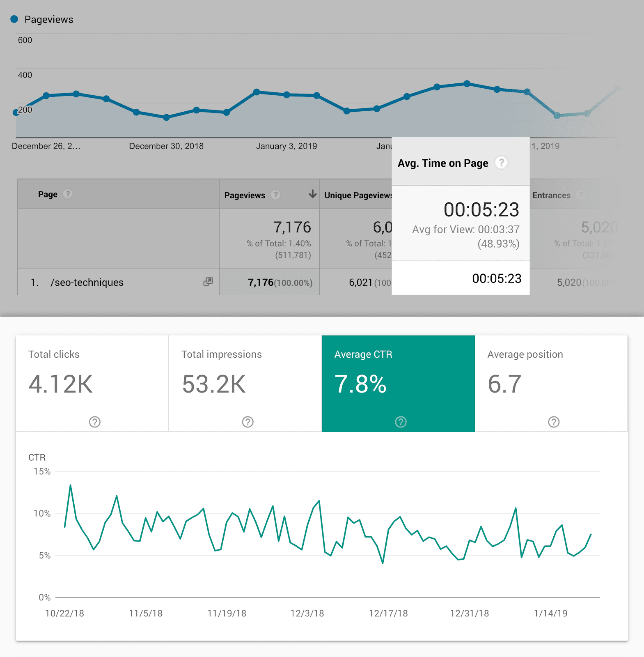Sort by Entrances column header
This screenshot has width=644, height=657.
pyautogui.click(x=551, y=195)
